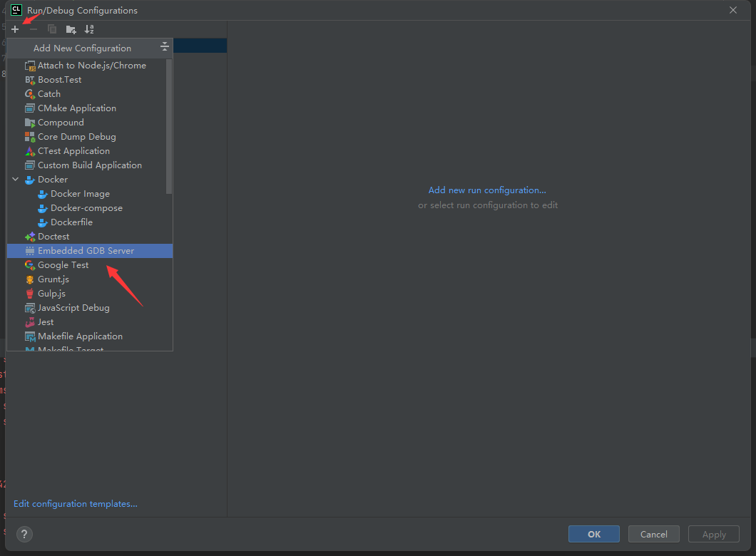Viewport: 756px width, 556px height.
Task: Pick Dockerfile under the Docker group
Action: pos(90,222)
